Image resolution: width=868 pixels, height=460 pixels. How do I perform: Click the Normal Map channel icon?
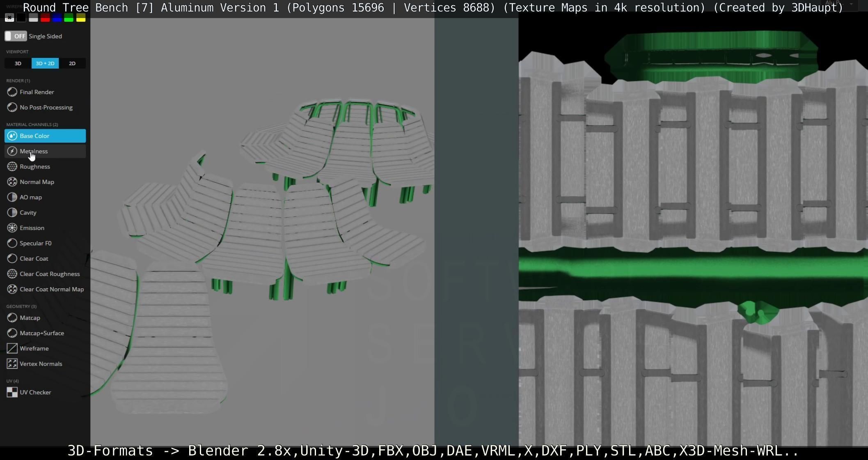pyautogui.click(x=12, y=182)
